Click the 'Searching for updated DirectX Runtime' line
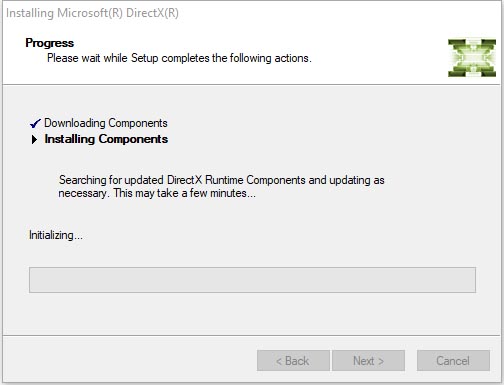504x385 pixels. coord(222,180)
